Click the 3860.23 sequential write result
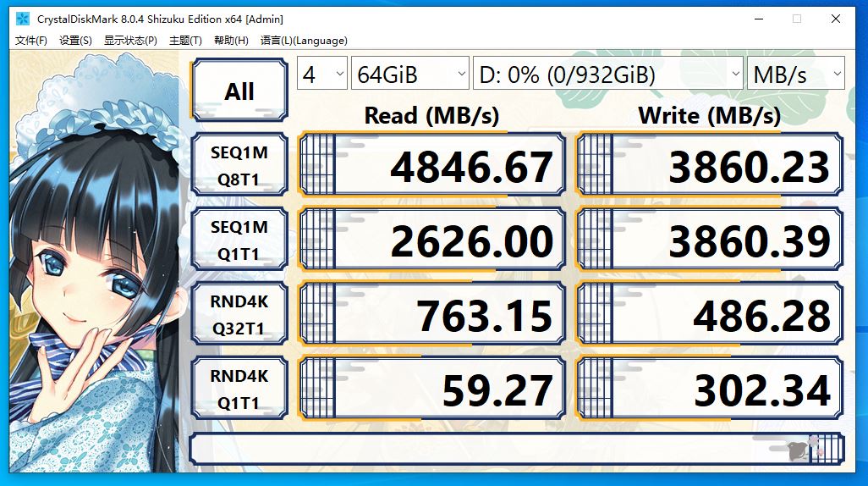This screenshot has height=486, width=868. (710, 164)
